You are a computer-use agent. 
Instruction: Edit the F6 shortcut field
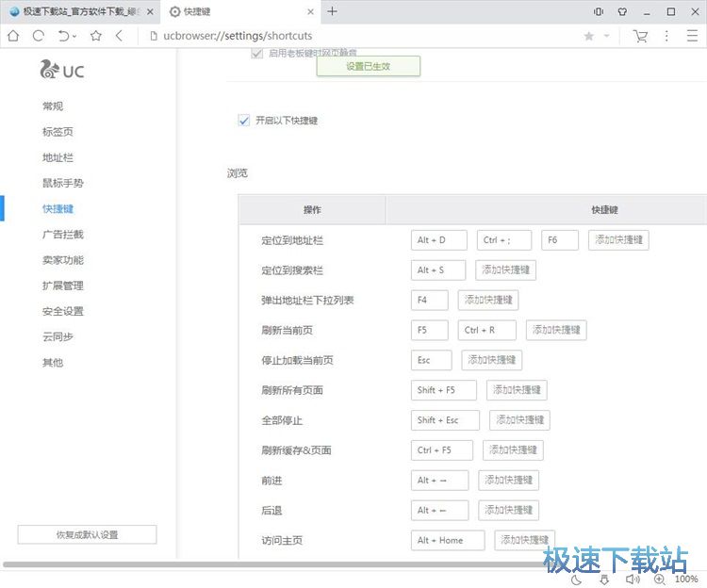click(560, 240)
